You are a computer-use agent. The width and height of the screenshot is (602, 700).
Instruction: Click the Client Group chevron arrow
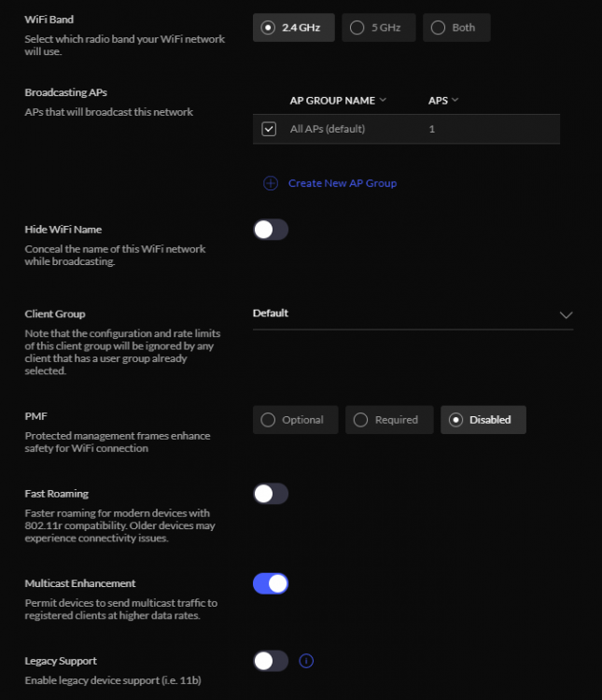pyautogui.click(x=566, y=315)
